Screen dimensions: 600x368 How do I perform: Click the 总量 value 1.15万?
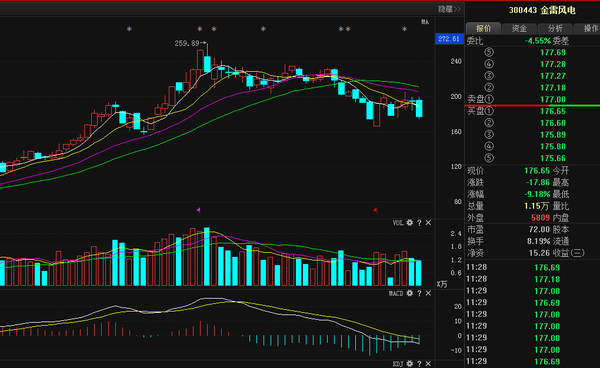click(x=537, y=206)
